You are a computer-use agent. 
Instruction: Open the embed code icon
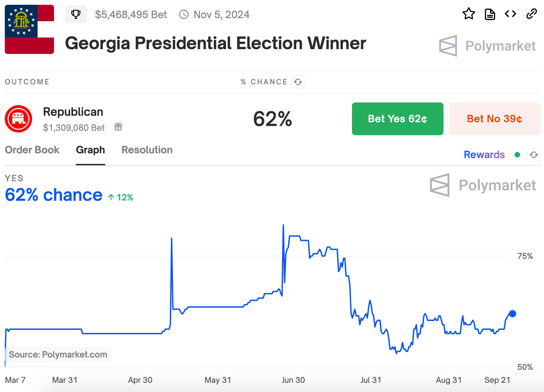(510, 14)
